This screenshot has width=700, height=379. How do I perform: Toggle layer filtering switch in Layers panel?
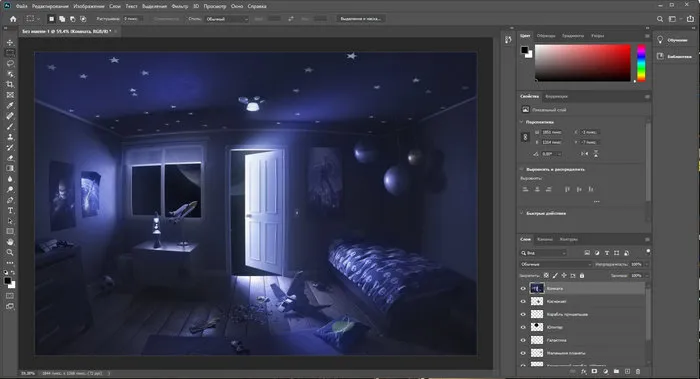(648, 252)
